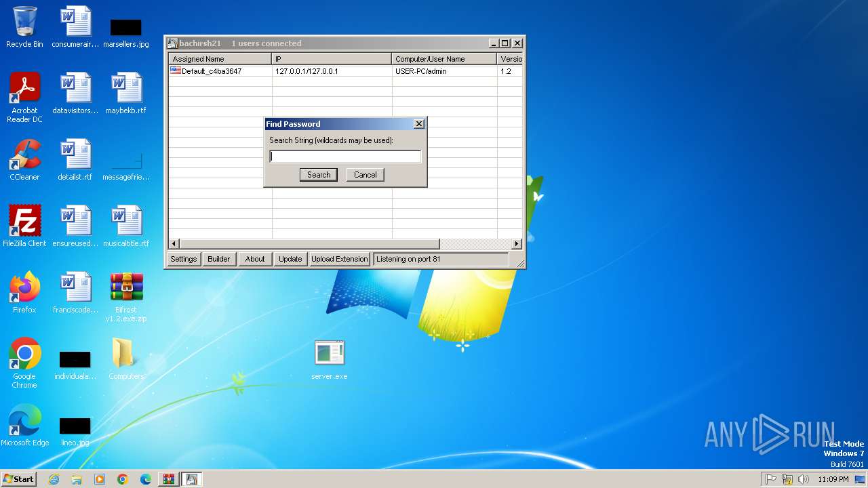The height and width of the screenshot is (488, 868).
Task: Close the Find Password dialog
Action: (419, 124)
